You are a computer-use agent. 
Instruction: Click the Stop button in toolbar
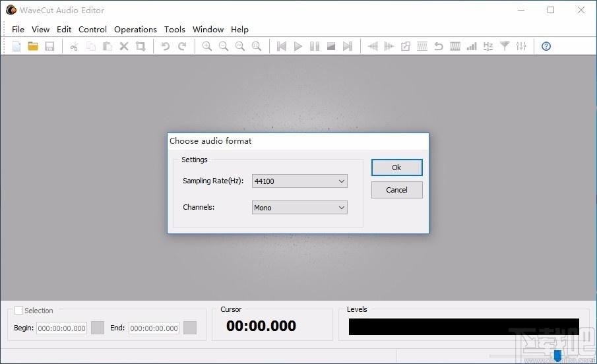[331, 46]
